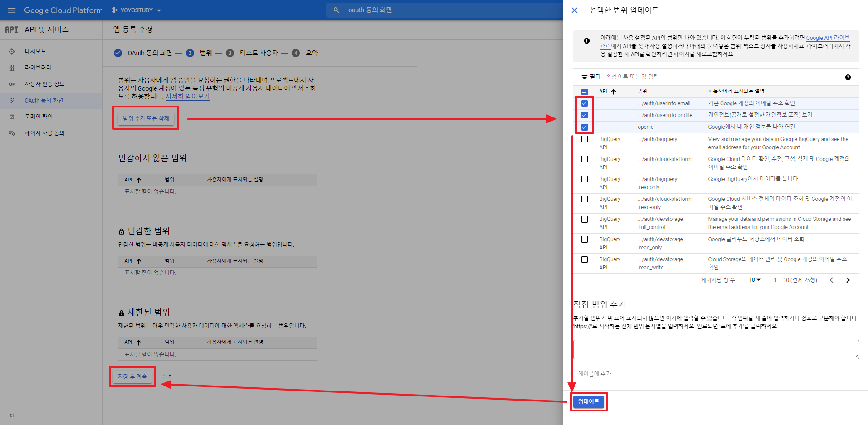The height and width of the screenshot is (425, 868).
Task: Click the info icon in notice
Action: tap(587, 41)
